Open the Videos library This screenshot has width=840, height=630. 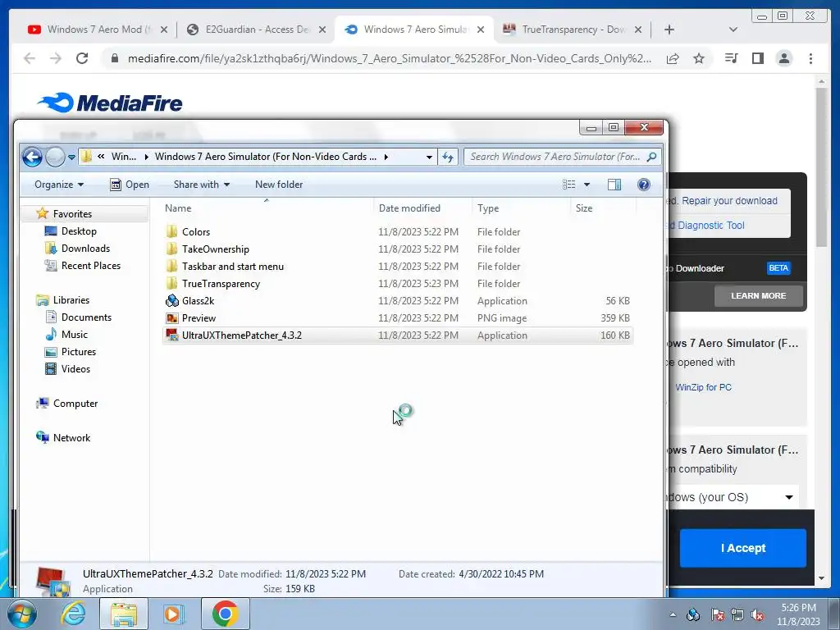click(x=75, y=368)
